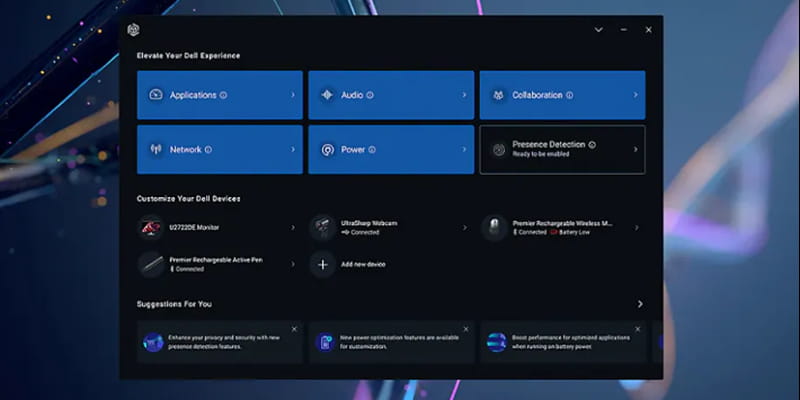Expand the U2722DE Monitor chevron
Screen dimensions: 800x400
pos(293,228)
